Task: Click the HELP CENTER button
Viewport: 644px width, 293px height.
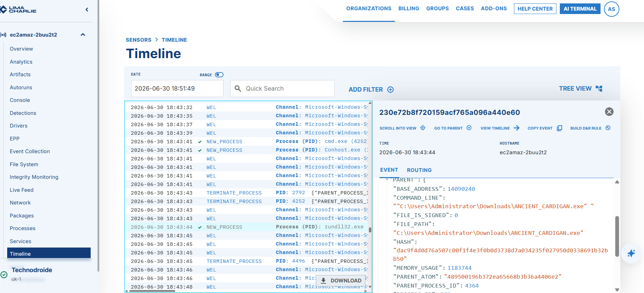Action: [x=535, y=9]
